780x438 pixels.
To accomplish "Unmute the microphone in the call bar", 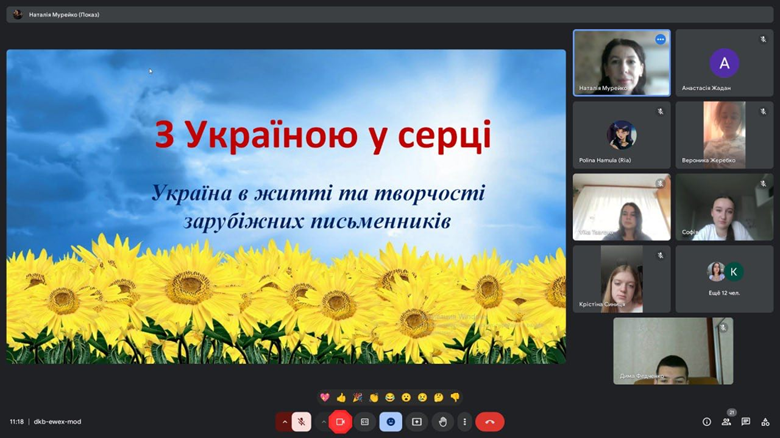I will [x=301, y=422].
